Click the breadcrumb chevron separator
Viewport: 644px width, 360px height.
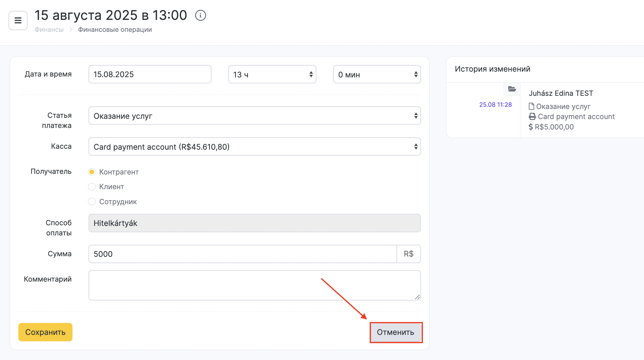(x=71, y=30)
